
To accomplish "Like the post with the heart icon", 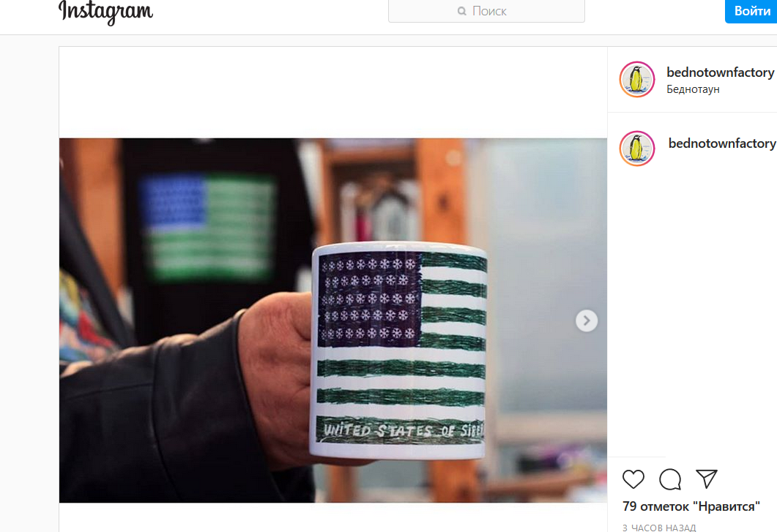I will [633, 479].
